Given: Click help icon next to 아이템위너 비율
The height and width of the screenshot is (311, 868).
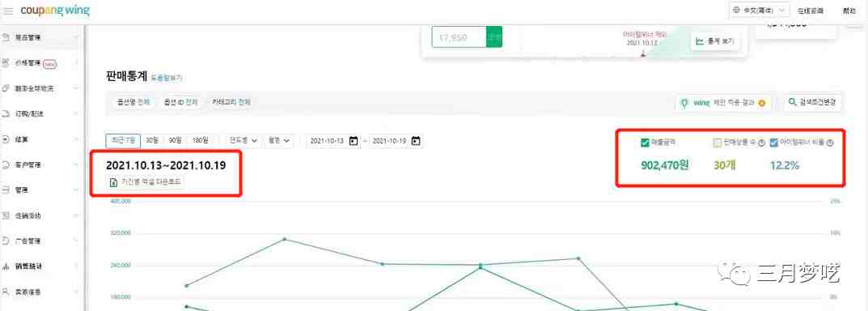Looking at the screenshot, I should 830,143.
